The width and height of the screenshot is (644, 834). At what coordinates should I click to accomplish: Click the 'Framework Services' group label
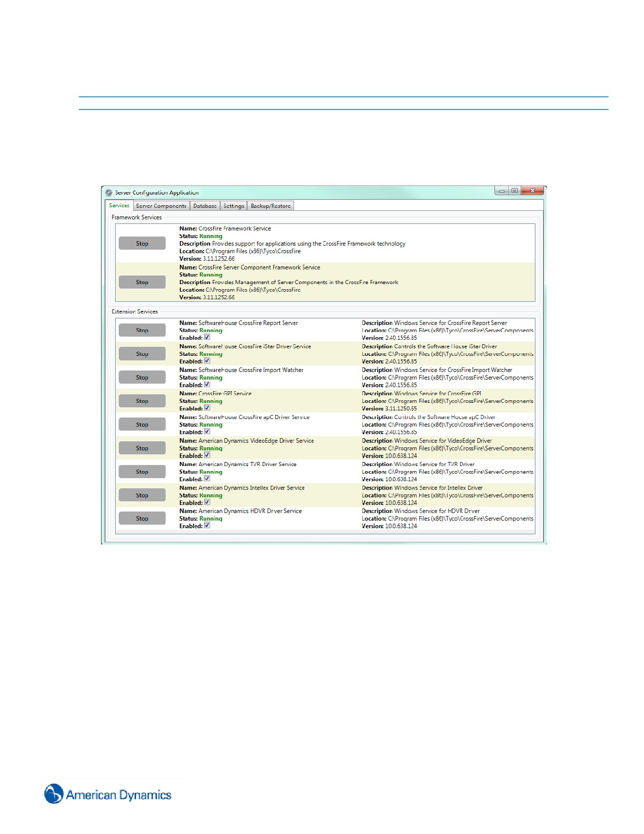point(136,217)
